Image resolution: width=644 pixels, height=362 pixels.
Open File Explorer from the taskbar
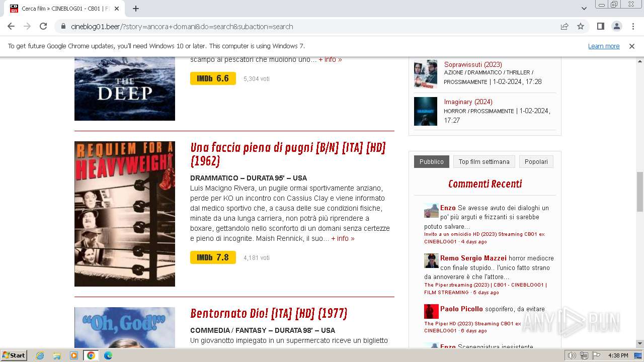57,355
